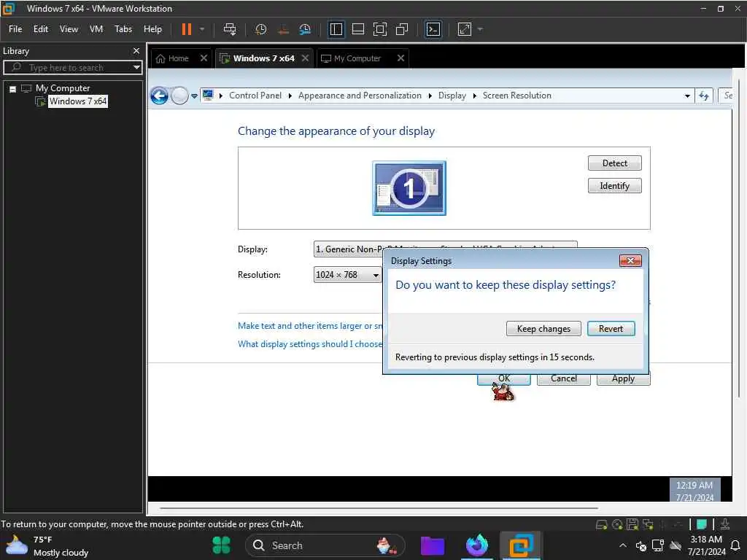Enter full screen mode icon

coord(379,29)
